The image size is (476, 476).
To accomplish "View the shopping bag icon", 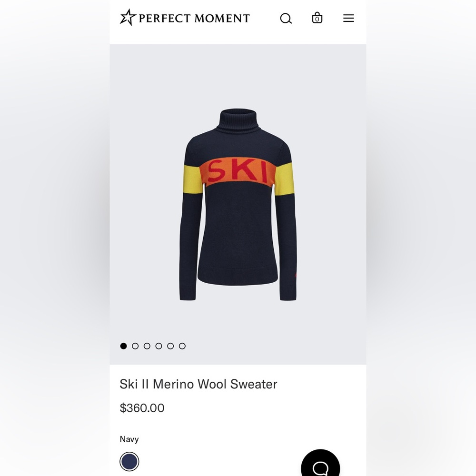I will pos(317,18).
